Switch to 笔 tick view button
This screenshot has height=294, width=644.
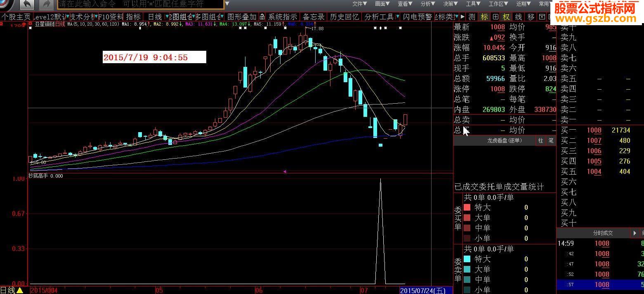[x=551, y=140]
